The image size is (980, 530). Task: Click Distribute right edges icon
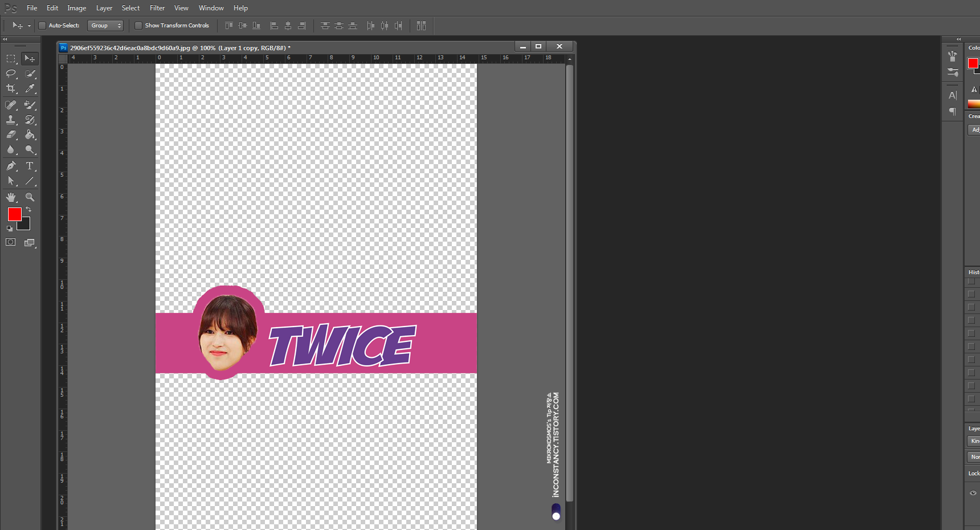click(x=398, y=26)
